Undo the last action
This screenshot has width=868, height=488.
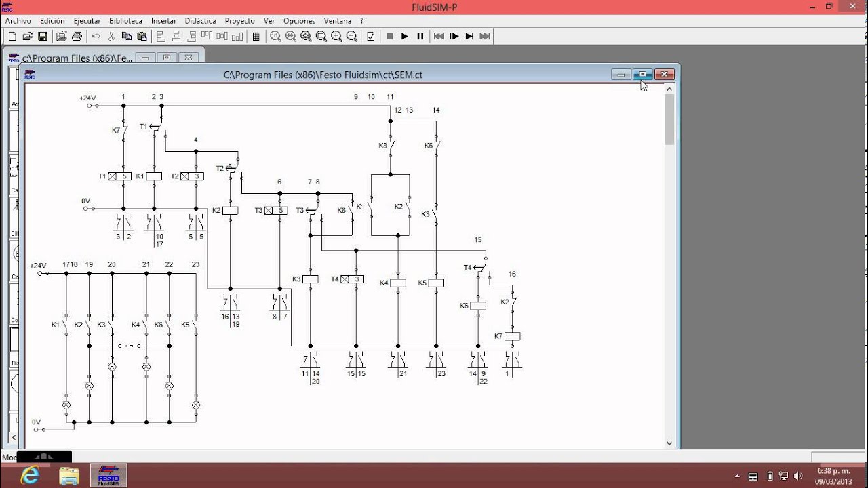tap(96, 37)
